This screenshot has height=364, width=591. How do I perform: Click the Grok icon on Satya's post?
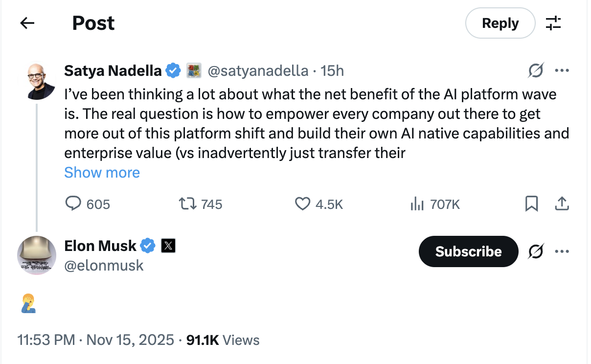pos(536,71)
